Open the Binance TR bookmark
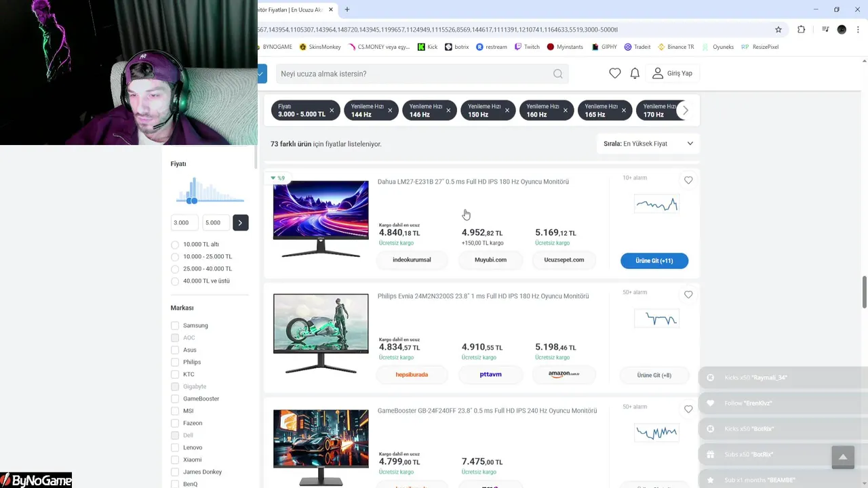 pyautogui.click(x=675, y=47)
